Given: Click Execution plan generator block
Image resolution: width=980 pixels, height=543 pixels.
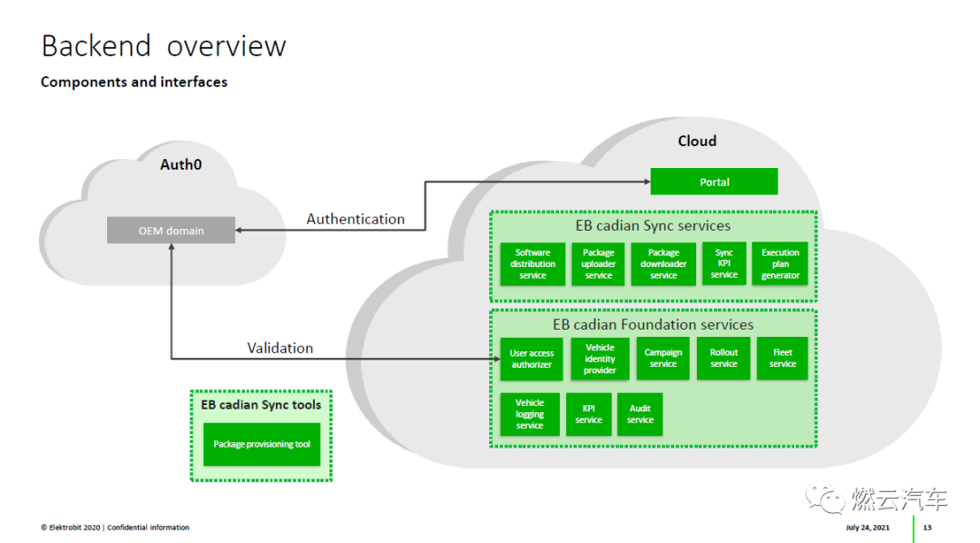Looking at the screenshot, I should (x=780, y=263).
